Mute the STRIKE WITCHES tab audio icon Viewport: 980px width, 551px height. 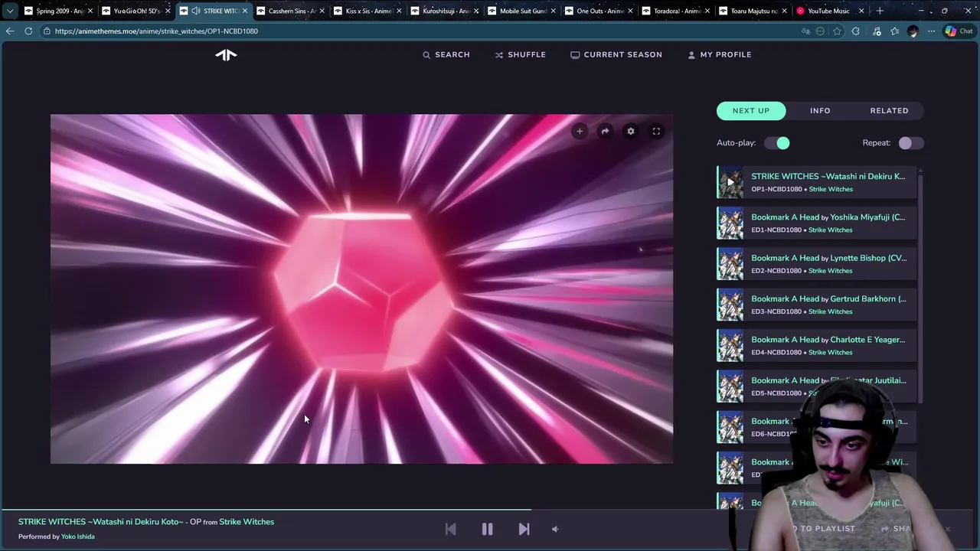[x=195, y=11]
